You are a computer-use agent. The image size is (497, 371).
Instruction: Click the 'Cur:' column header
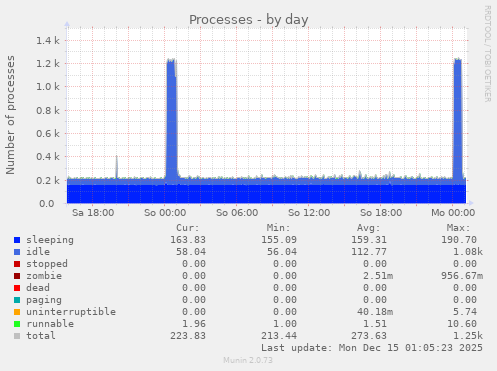pyautogui.click(x=188, y=228)
